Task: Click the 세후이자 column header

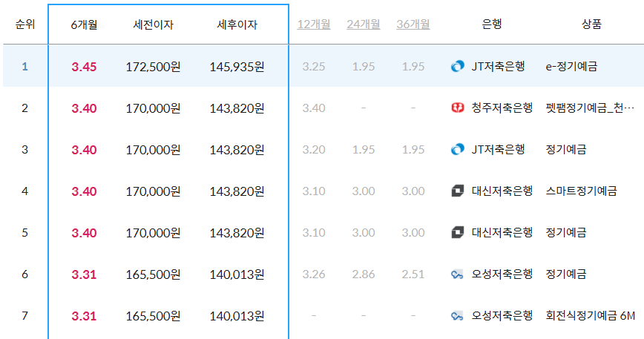Action: tap(237, 24)
